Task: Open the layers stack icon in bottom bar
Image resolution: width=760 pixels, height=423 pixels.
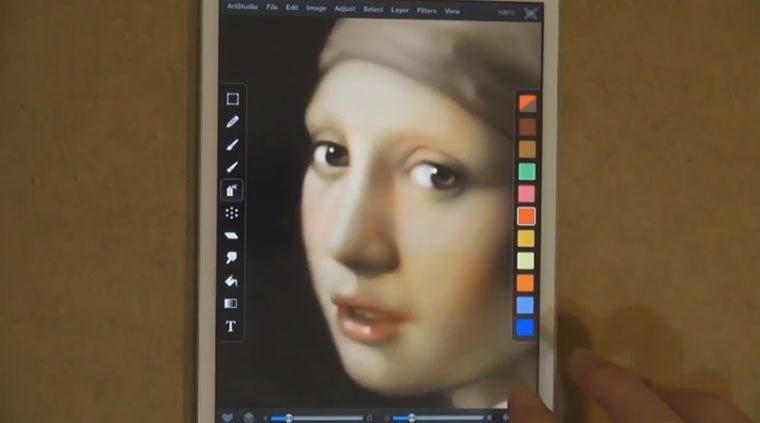Action: (248, 417)
